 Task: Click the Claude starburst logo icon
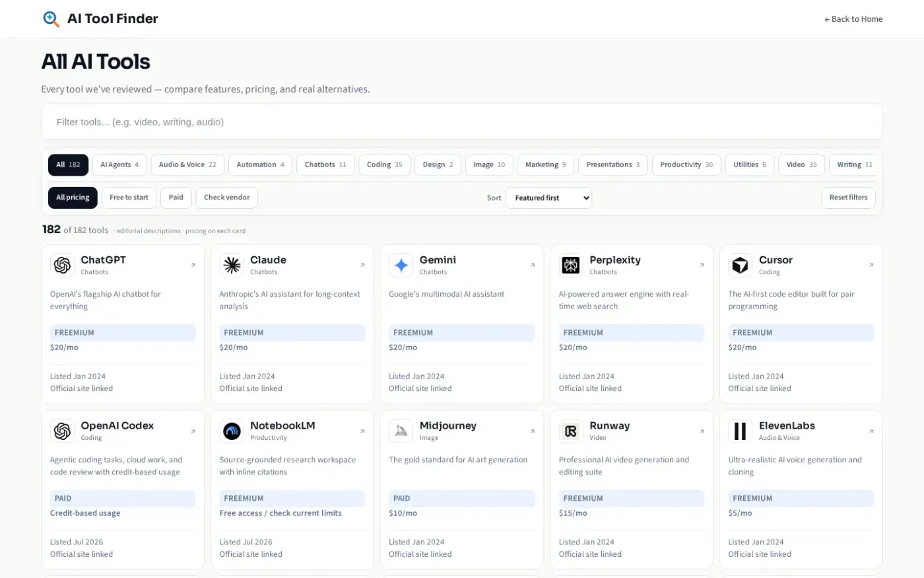click(232, 266)
